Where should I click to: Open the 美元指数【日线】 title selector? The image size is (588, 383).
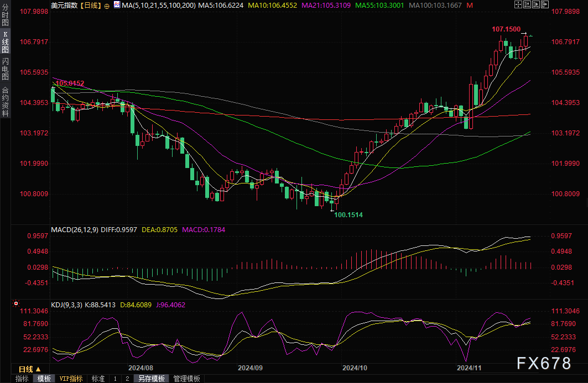[x=75, y=5]
